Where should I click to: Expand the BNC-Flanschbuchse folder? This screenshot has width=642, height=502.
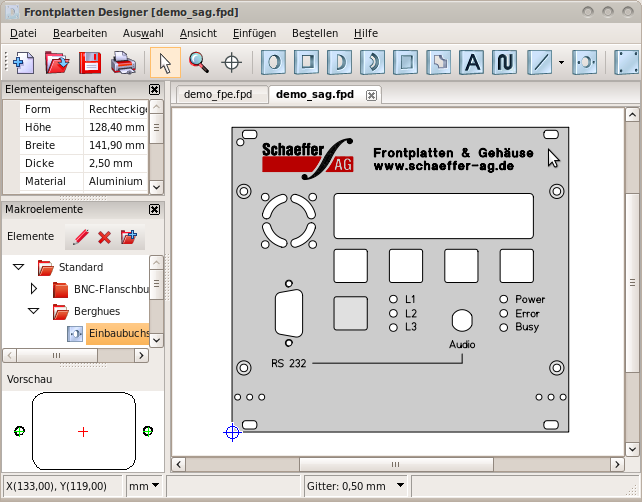(x=34, y=289)
